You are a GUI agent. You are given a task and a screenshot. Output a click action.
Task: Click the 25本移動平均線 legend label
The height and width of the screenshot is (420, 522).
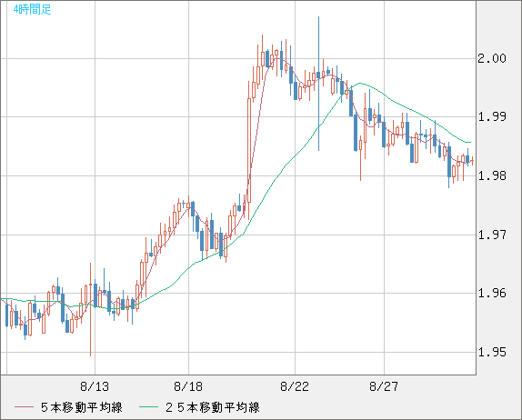213,407
